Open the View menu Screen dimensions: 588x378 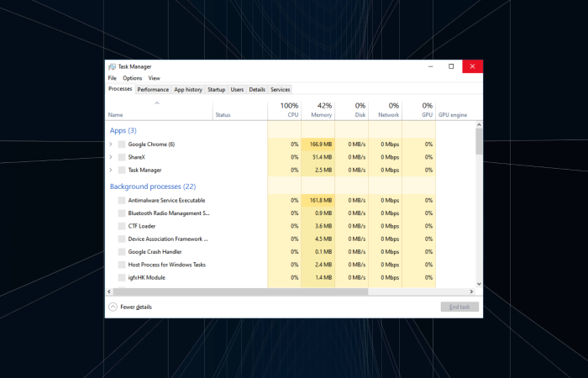[154, 78]
